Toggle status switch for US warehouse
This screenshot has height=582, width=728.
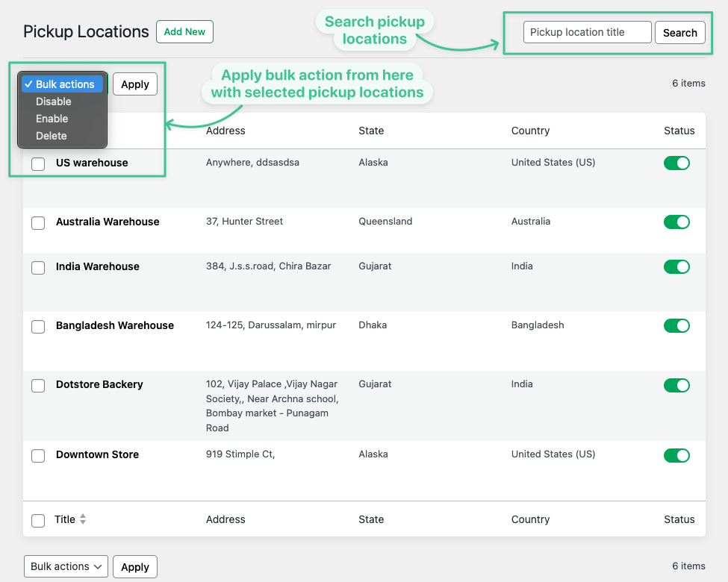point(676,163)
